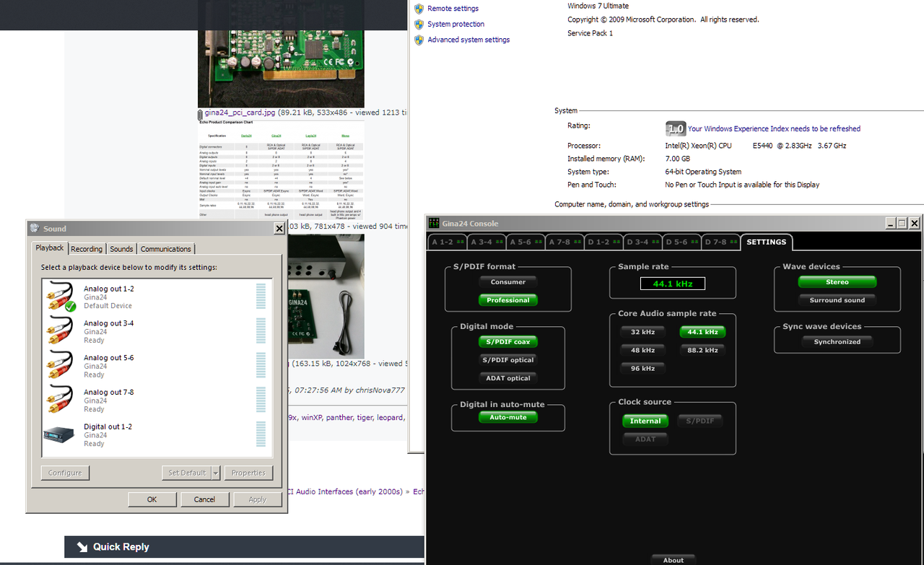This screenshot has height=565, width=924.
Task: Select 44.1 kHz Core Audio rate
Action: (x=702, y=332)
